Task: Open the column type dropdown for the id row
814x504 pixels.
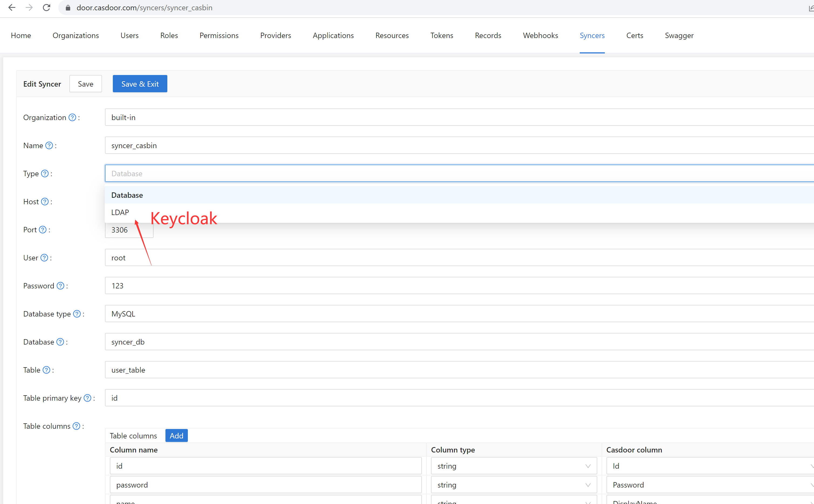Action: pos(513,466)
